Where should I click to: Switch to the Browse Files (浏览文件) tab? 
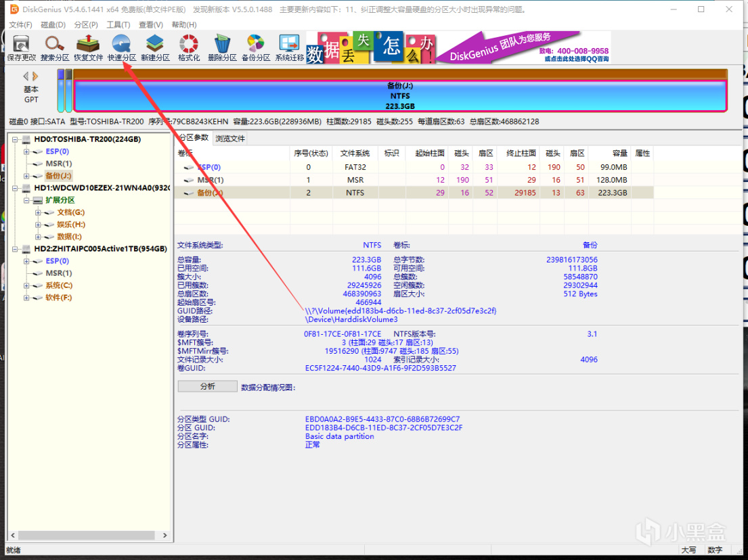[230, 139]
